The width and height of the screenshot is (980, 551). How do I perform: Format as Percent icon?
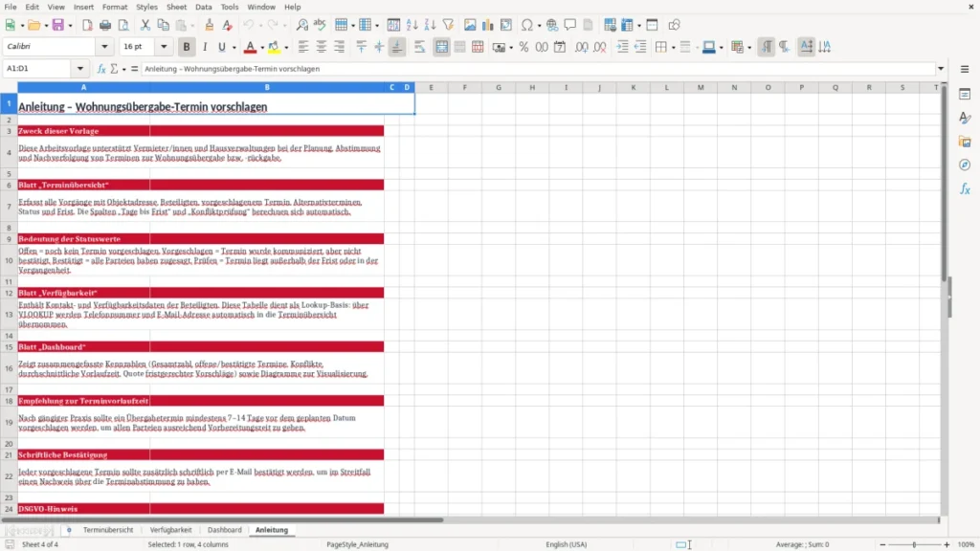pos(523,47)
